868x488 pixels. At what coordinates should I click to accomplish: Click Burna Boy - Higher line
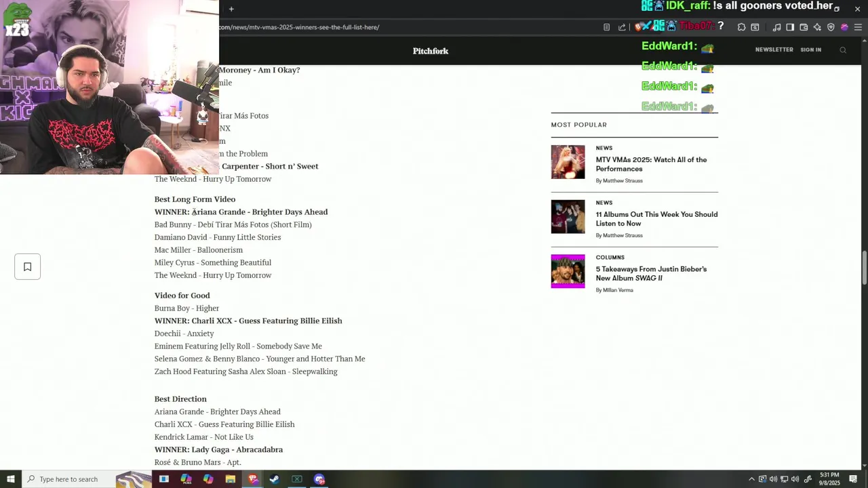click(x=186, y=308)
